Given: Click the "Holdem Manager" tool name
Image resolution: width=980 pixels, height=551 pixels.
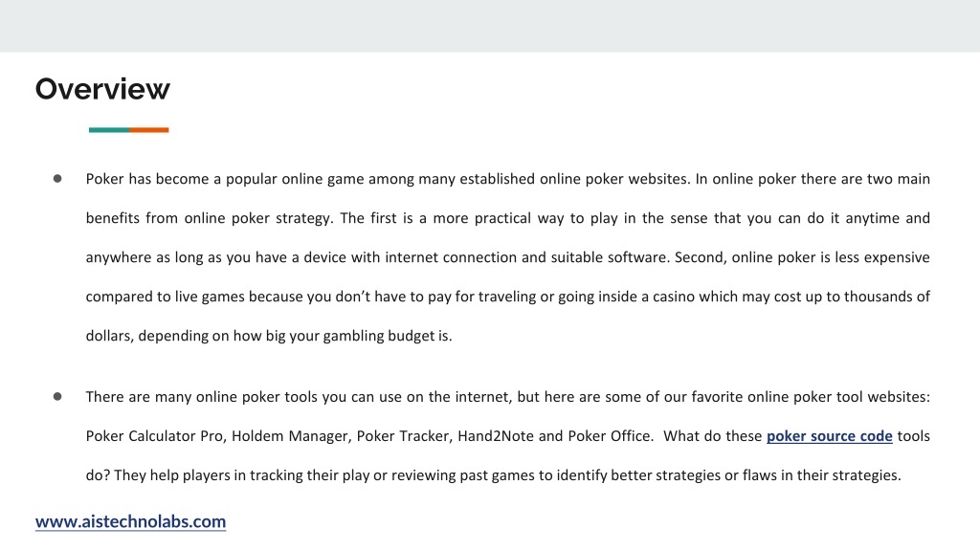Looking at the screenshot, I should point(290,436).
